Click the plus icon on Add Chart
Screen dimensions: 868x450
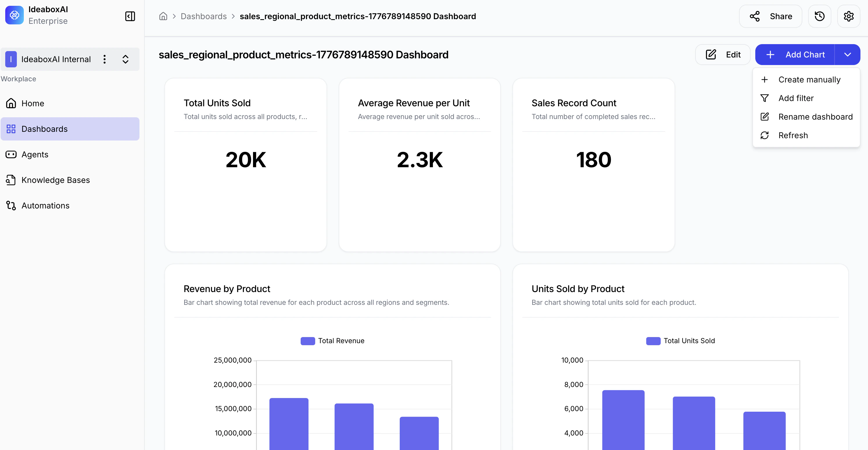point(770,55)
